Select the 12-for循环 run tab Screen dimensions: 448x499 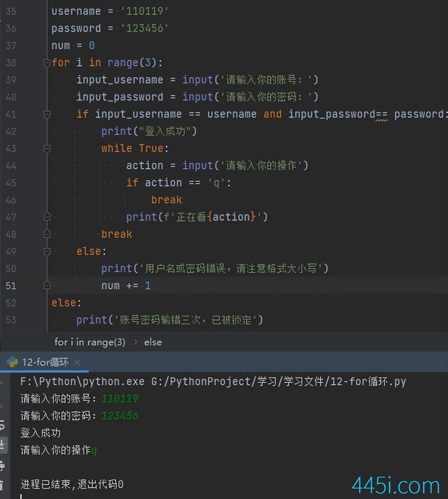(45, 362)
